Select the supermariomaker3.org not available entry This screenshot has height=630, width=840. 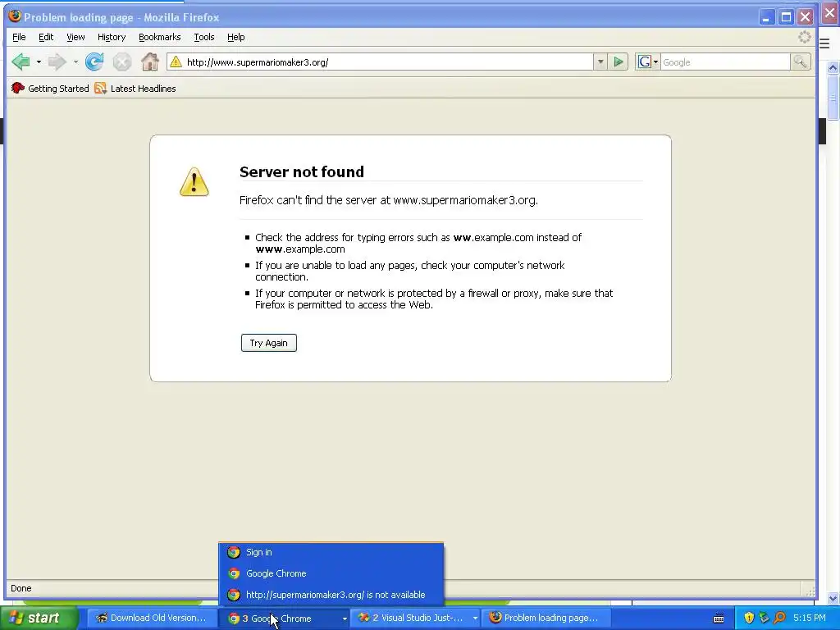tap(331, 595)
